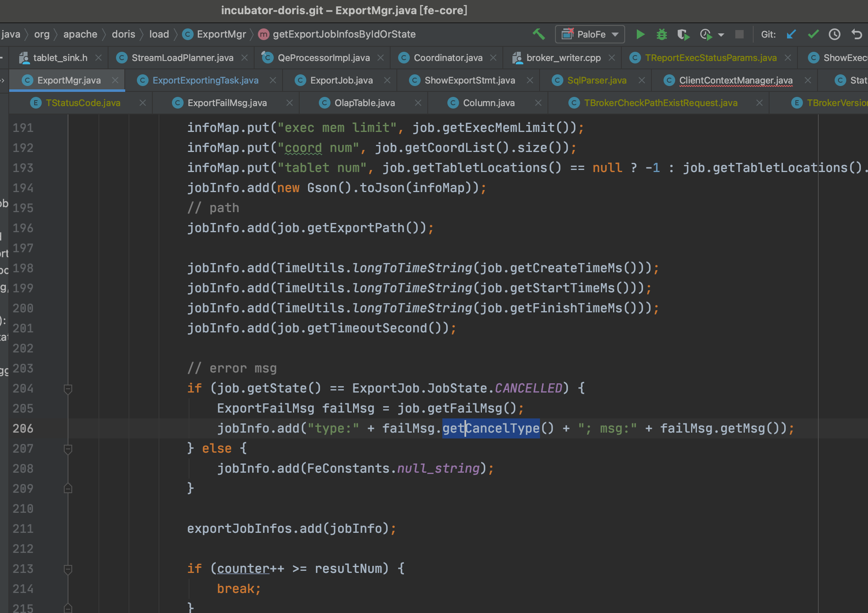The width and height of the screenshot is (868, 613).
Task: Collapse the if block at line 213
Action: click(68, 569)
